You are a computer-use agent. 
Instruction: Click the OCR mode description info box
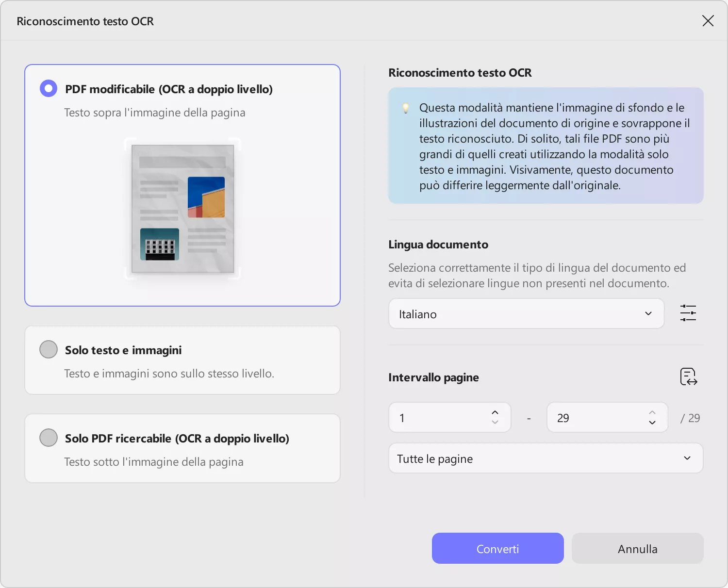pos(546,146)
